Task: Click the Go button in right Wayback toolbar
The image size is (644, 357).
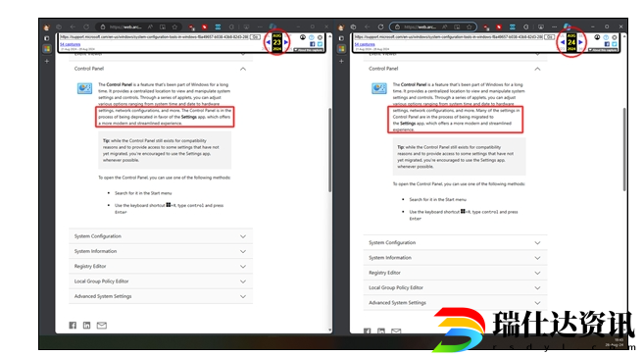Action: [550, 37]
